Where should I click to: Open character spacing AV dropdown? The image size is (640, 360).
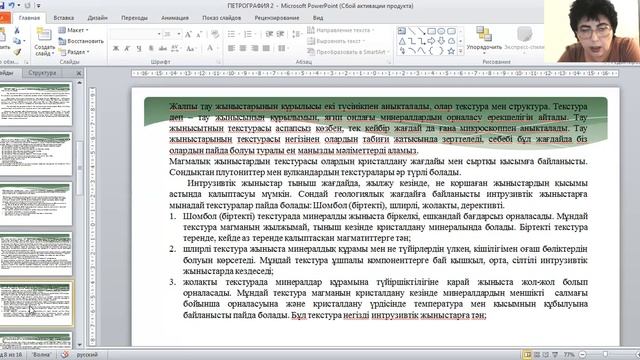[176, 48]
